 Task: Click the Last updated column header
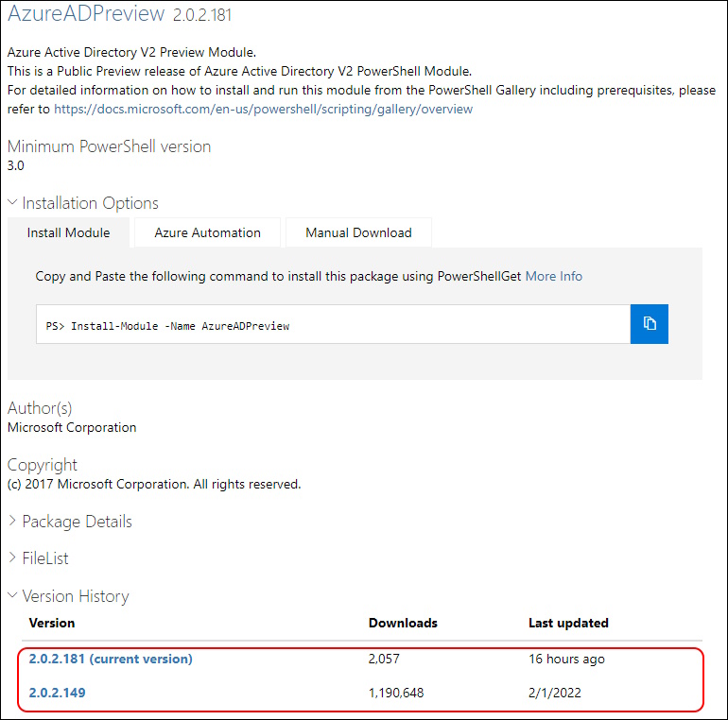[x=568, y=623]
